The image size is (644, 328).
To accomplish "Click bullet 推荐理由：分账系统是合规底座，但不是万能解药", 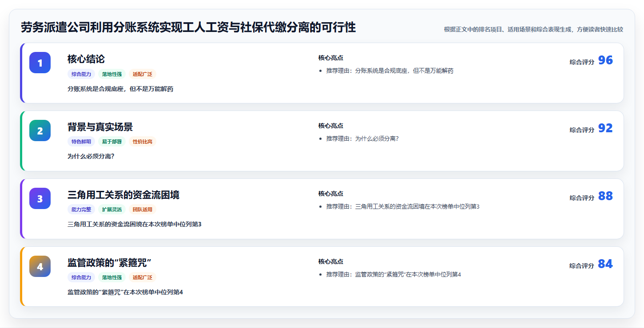I will 390,71.
